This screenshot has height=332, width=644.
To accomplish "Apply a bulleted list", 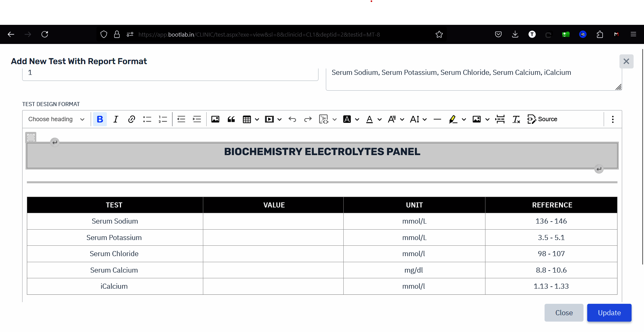I will pos(147,119).
